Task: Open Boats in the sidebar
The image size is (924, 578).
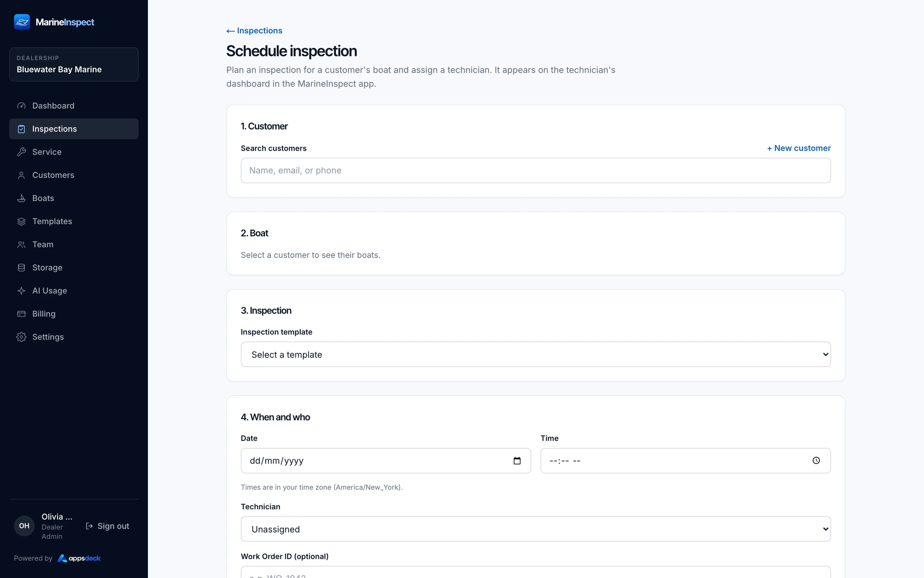Action: [x=74, y=198]
